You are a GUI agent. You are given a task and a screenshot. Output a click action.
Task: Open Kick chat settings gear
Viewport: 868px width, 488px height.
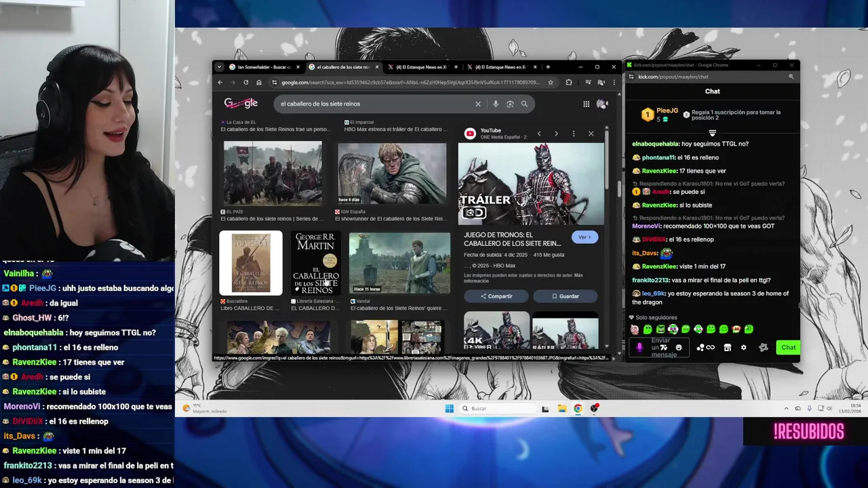coord(743,348)
